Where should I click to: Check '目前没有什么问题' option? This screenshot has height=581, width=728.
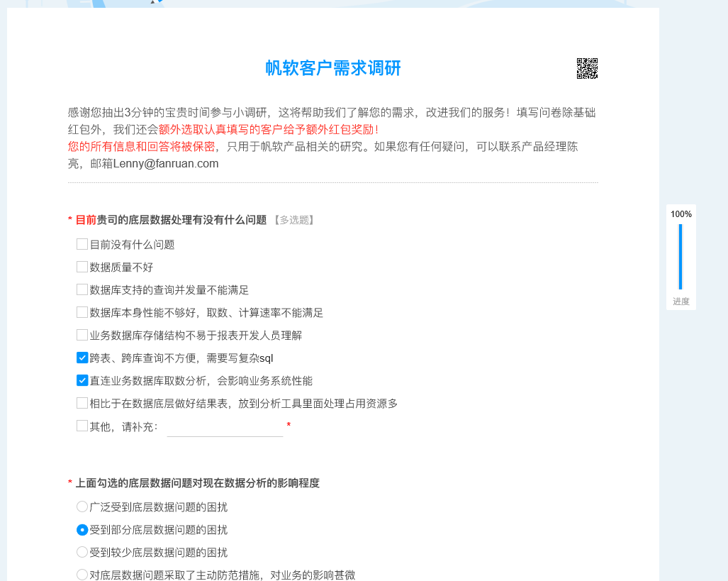coord(82,244)
